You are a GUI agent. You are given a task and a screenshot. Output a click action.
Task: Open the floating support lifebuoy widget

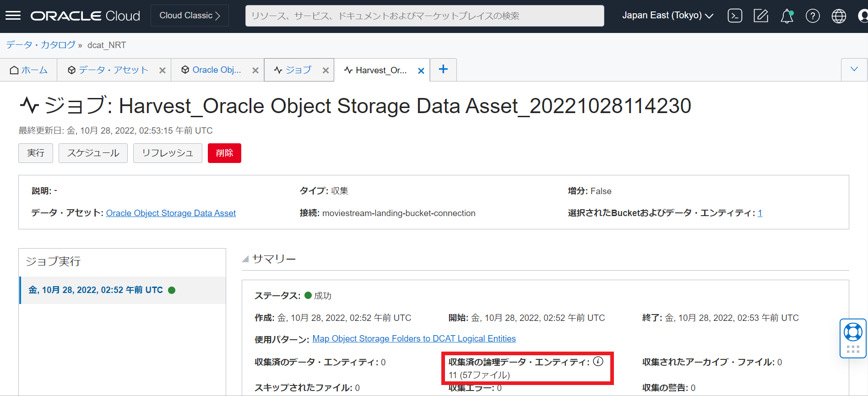pyautogui.click(x=853, y=332)
